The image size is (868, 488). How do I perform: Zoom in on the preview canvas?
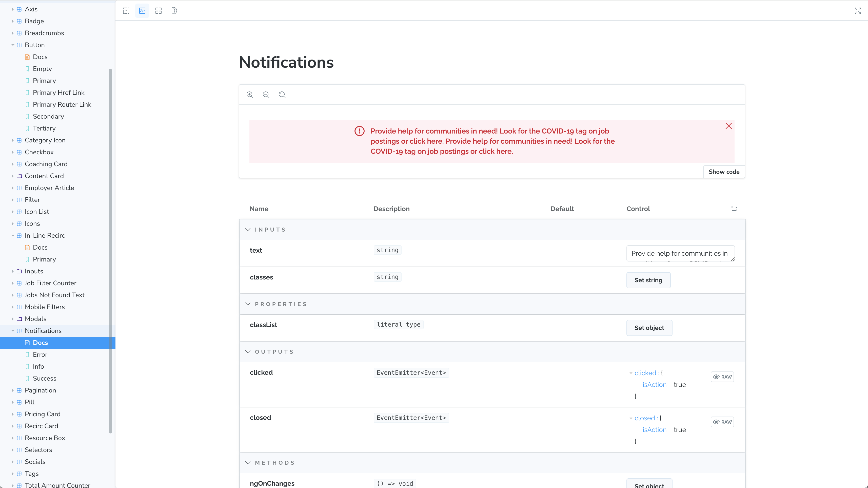[x=250, y=95]
